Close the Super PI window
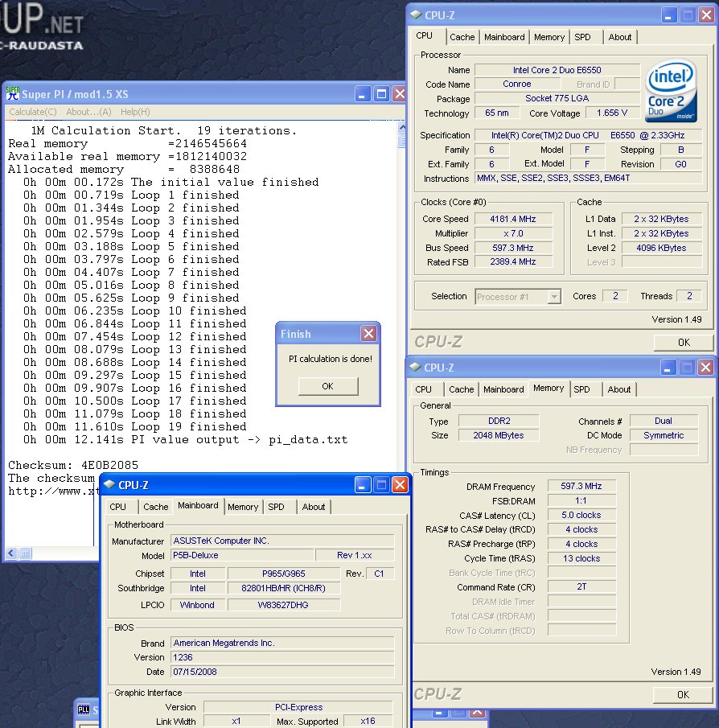This screenshot has height=728, width=719. coord(399,94)
